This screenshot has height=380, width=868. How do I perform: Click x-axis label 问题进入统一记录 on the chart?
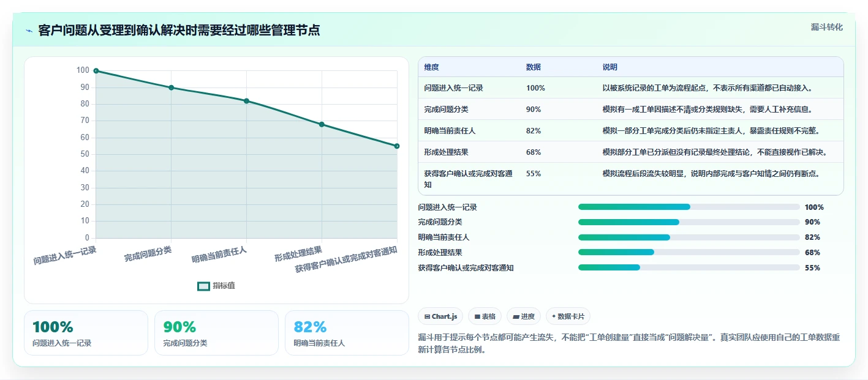click(65, 255)
